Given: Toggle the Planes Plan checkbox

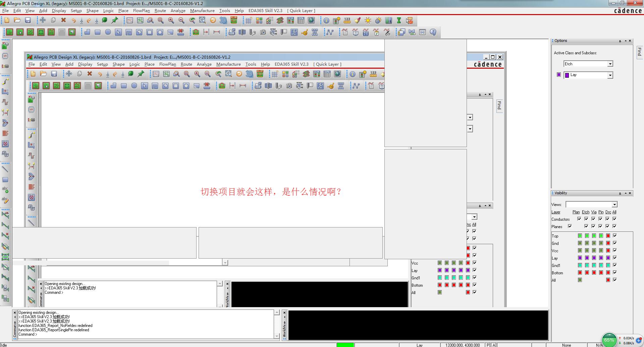Looking at the screenshot, I should click(x=570, y=226).
